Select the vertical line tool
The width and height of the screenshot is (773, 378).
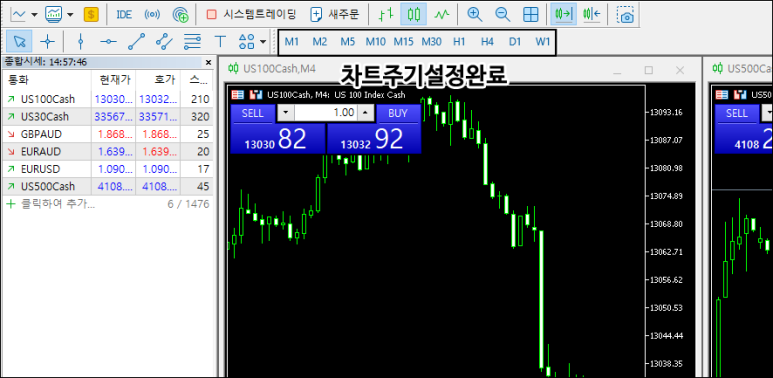(x=81, y=41)
